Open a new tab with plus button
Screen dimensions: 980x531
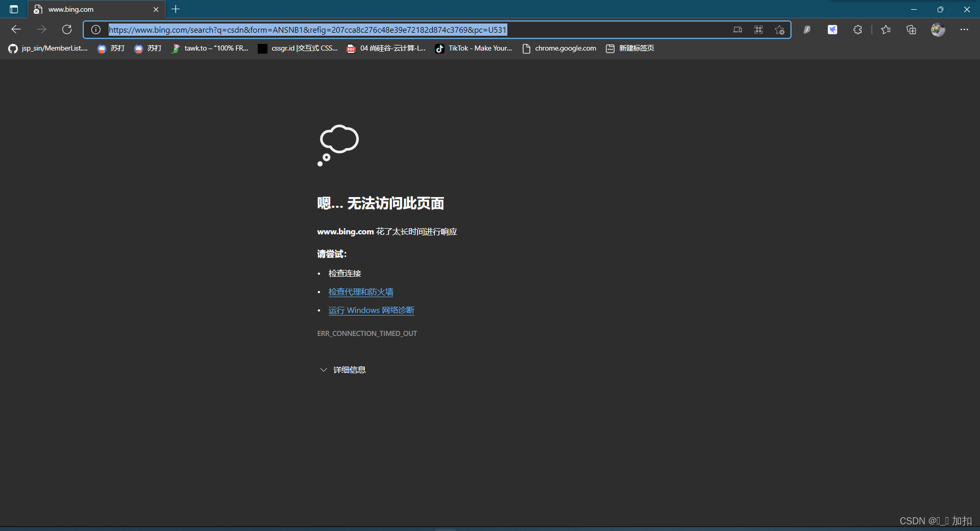176,9
